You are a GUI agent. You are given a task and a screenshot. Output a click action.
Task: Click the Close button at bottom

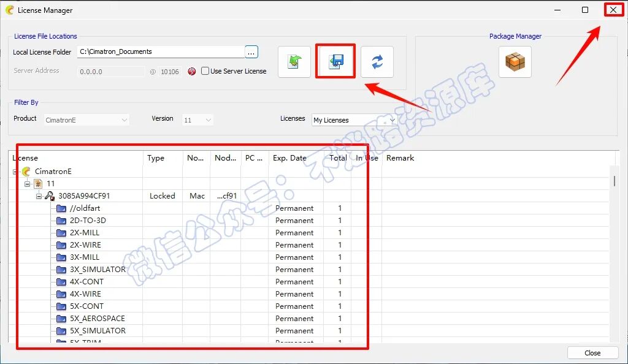coord(592,353)
